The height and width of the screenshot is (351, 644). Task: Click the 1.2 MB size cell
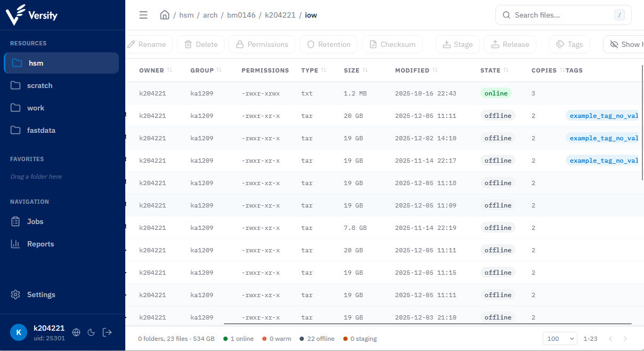pyautogui.click(x=355, y=93)
